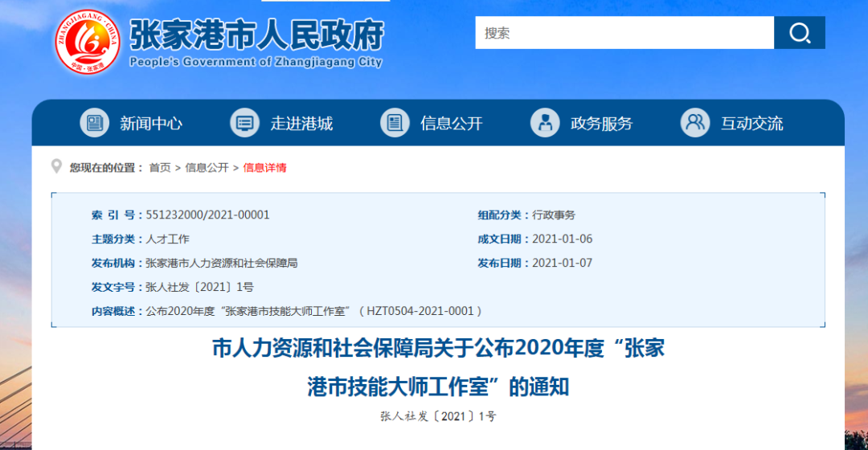Viewport: 868px width, 450px height.
Task: Open the 走进港城 menu
Action: pos(301,124)
